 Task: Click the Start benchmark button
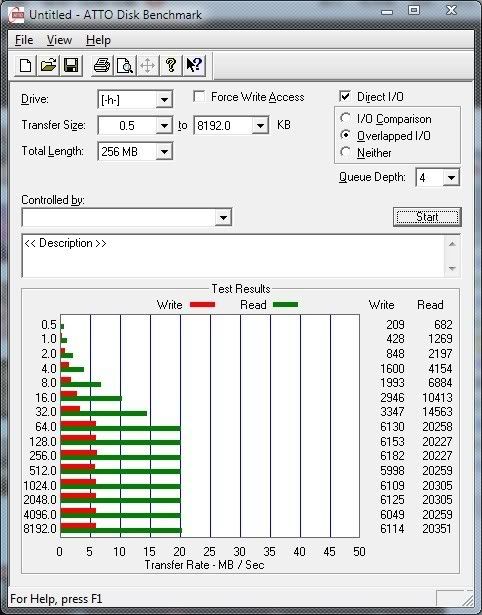427,217
